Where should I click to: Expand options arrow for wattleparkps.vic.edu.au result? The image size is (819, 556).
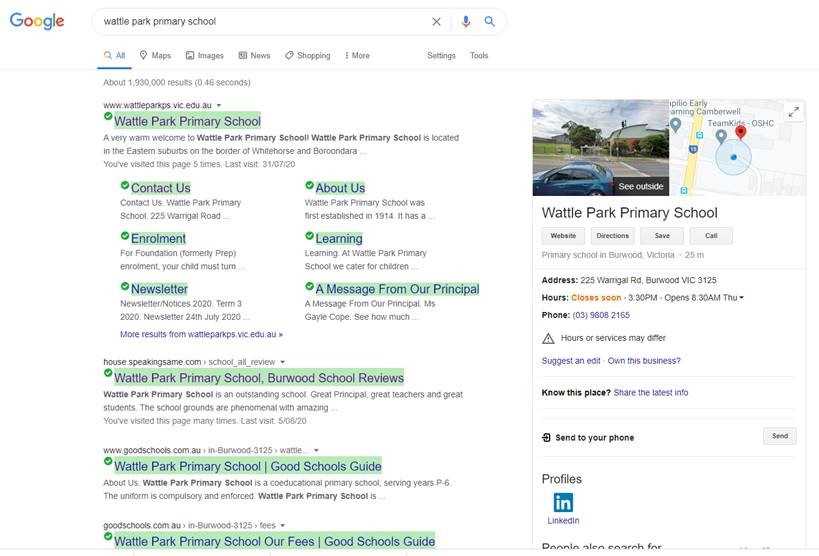(219, 105)
